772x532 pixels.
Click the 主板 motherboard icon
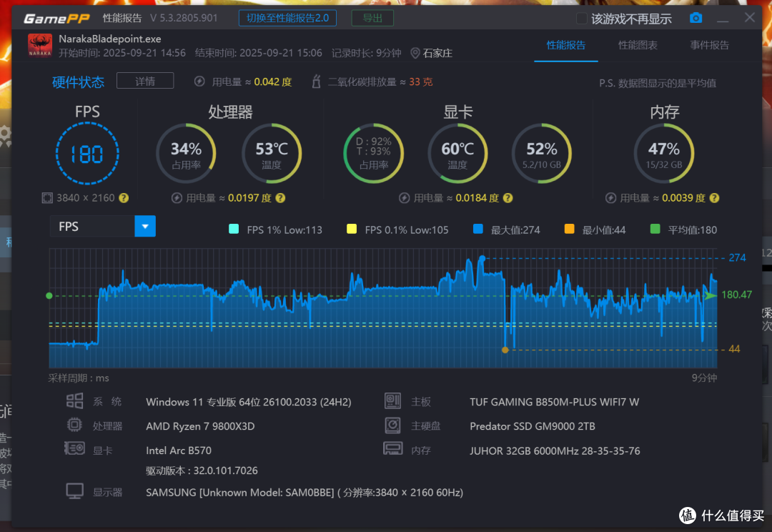click(392, 401)
